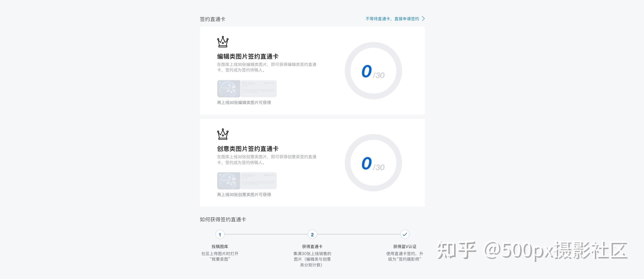Click checkmark circle for 获得蓝V认证
Viewport: 644px width, 279px height.
tap(405, 235)
